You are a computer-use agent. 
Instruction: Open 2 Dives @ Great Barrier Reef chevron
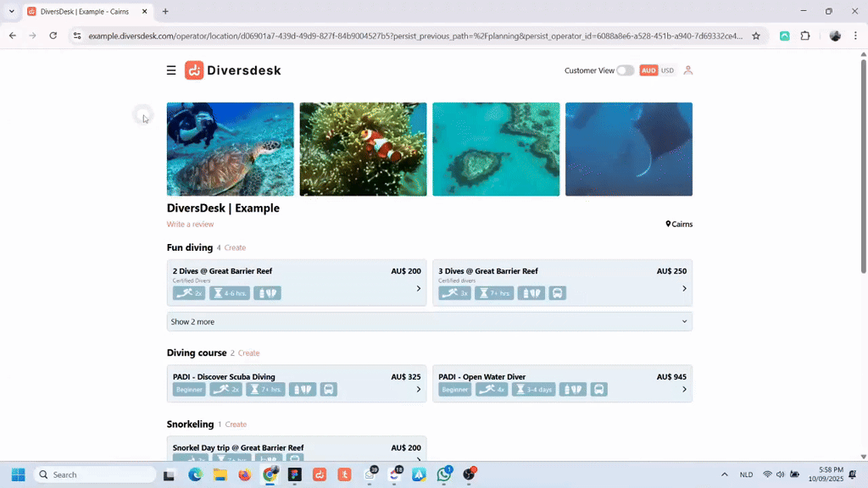coord(419,289)
